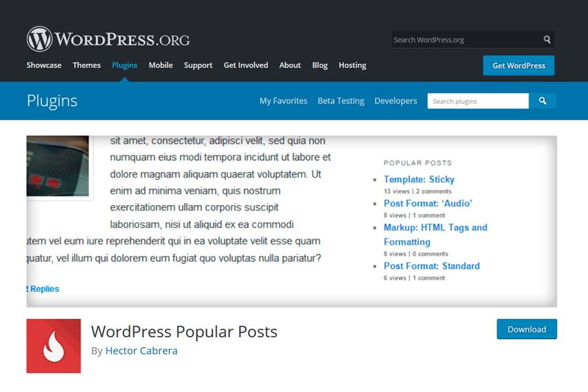The width and height of the screenshot is (588, 392).
Task: Click the '13 views | 2 comments' text
Action: tap(417, 191)
